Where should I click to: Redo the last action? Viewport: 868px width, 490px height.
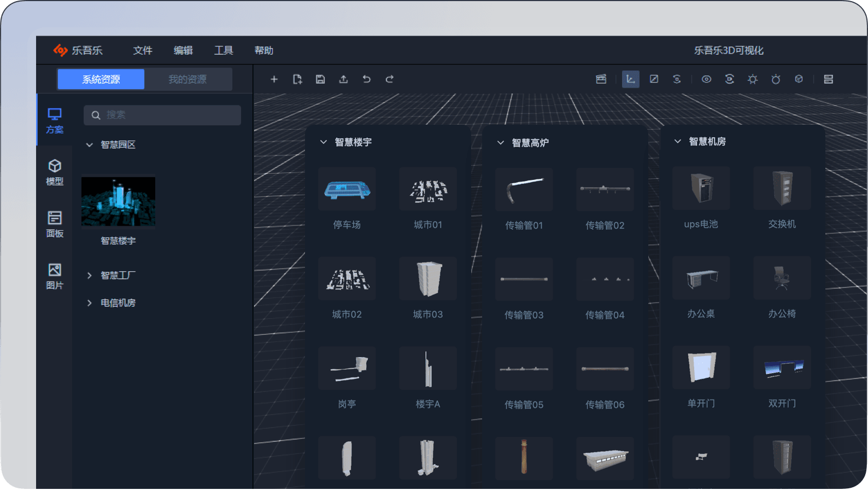390,79
